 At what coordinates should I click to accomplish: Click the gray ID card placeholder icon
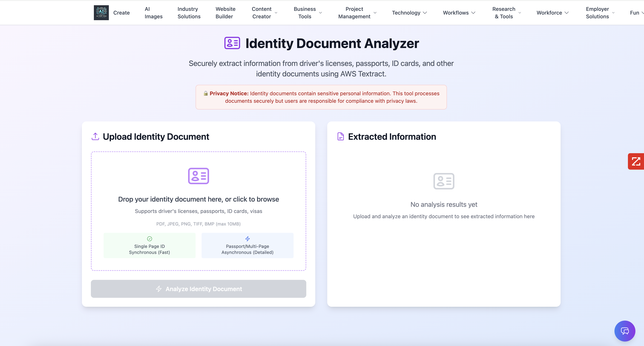pos(444,181)
